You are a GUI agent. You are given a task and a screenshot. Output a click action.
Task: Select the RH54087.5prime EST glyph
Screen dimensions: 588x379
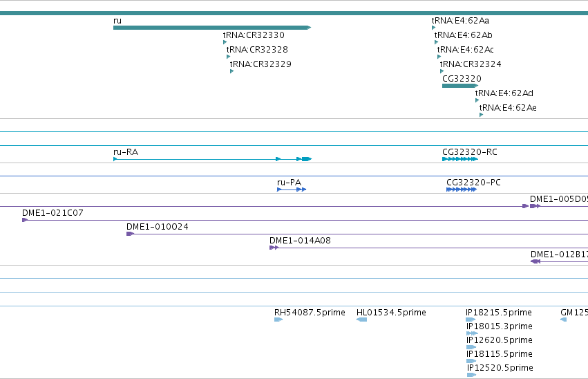point(278,320)
